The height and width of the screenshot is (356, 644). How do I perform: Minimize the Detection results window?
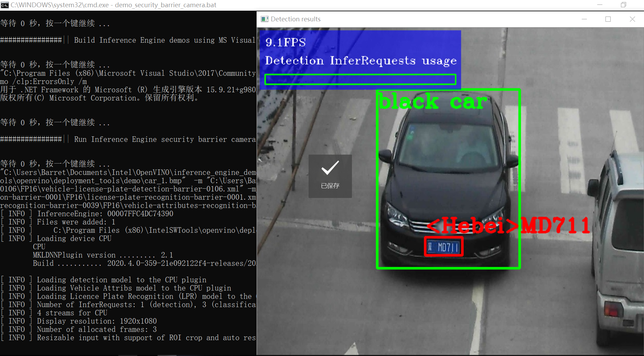click(584, 19)
